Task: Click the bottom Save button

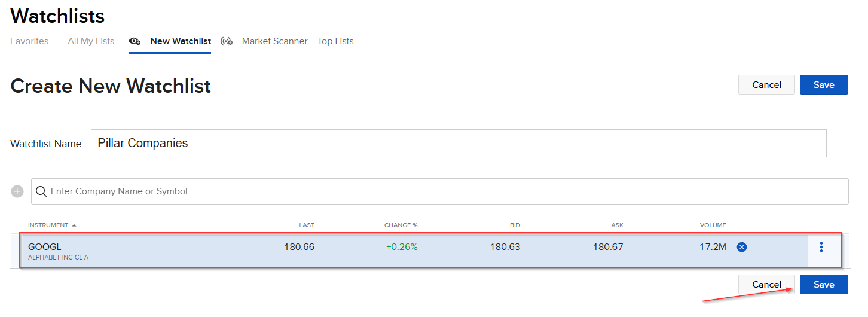Action: coord(824,285)
